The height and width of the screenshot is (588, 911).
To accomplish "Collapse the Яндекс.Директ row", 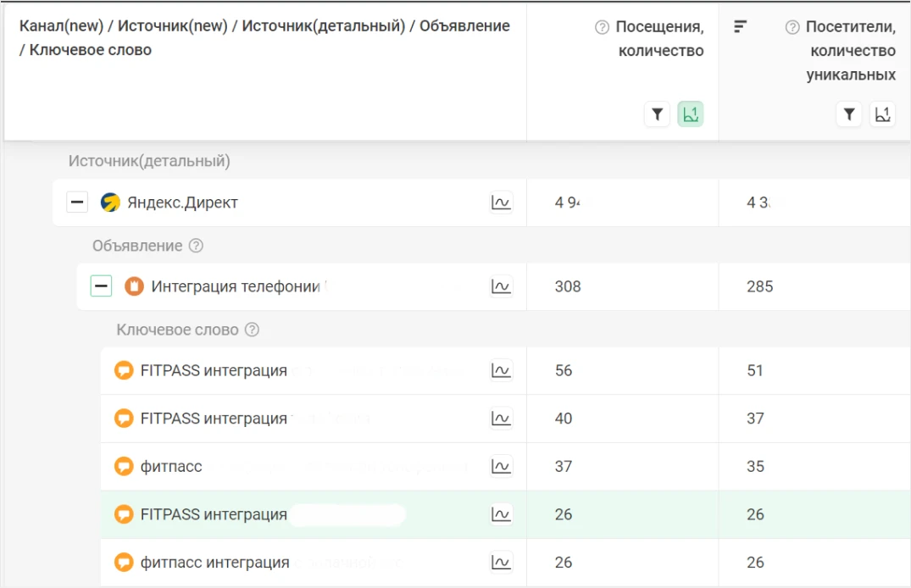I will (x=77, y=202).
